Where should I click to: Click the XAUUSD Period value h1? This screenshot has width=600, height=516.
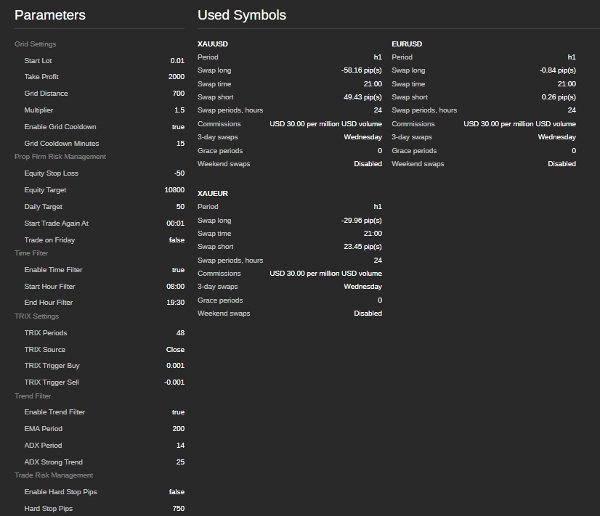point(378,57)
